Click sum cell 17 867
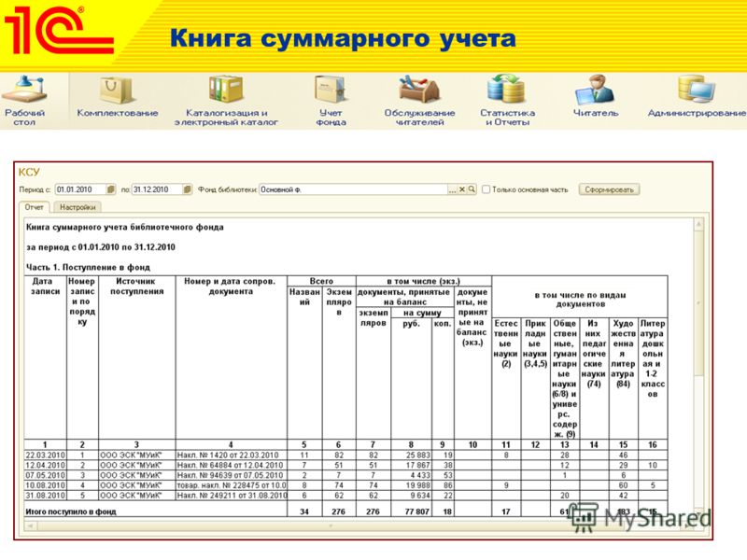 click(411, 465)
